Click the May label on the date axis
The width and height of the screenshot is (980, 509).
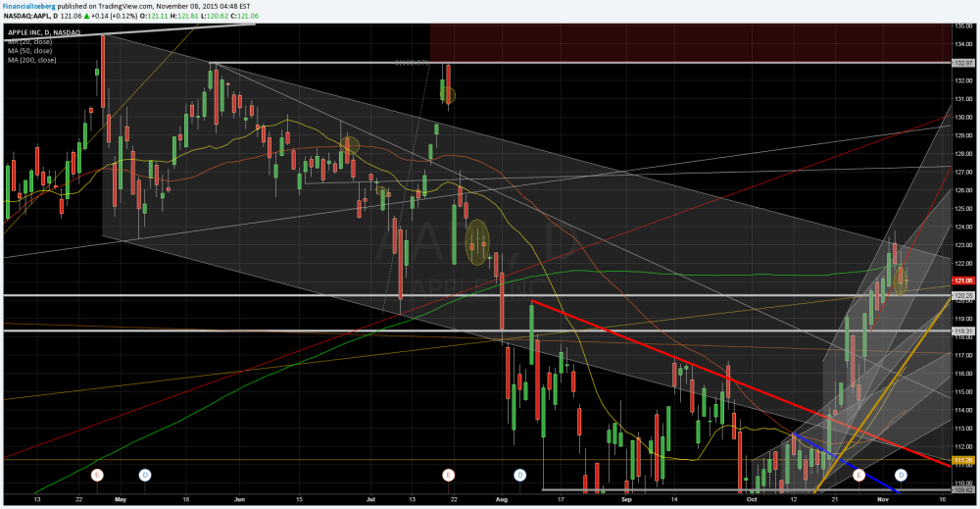(x=121, y=499)
